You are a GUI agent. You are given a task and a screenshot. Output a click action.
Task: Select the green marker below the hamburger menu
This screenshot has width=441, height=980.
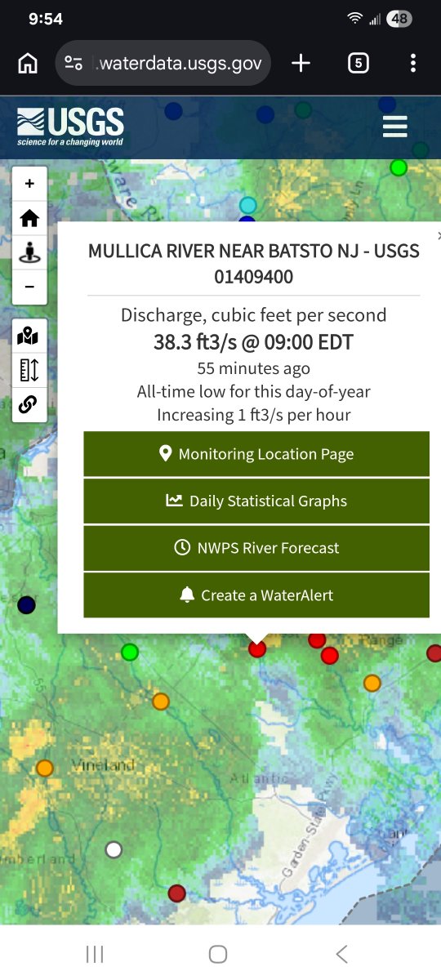click(x=399, y=167)
